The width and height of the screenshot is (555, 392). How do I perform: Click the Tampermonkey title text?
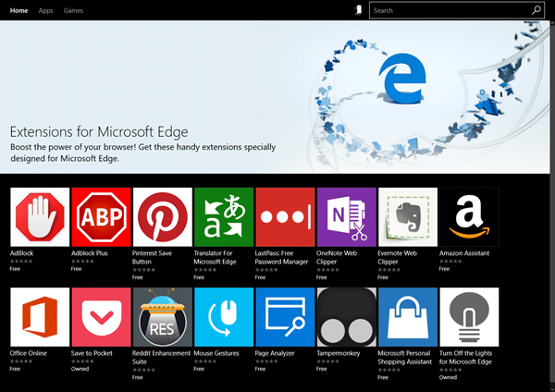pyautogui.click(x=338, y=353)
